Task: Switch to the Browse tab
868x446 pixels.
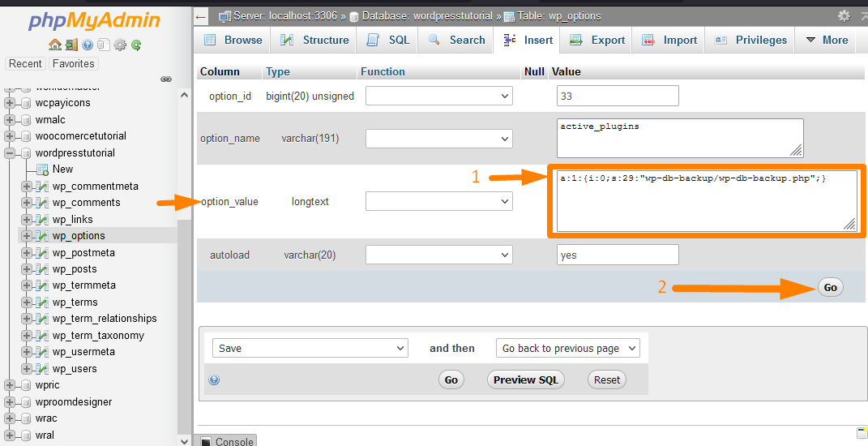Action: pyautogui.click(x=233, y=41)
